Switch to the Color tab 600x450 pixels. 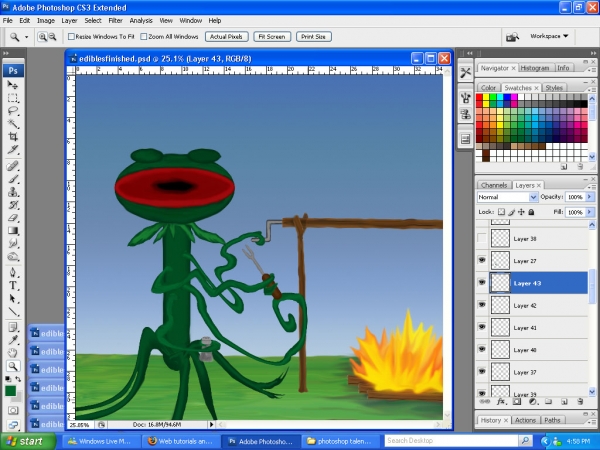click(x=488, y=88)
